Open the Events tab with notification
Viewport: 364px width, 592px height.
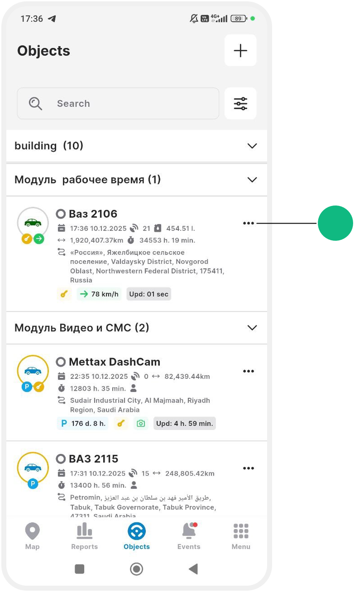click(x=189, y=536)
